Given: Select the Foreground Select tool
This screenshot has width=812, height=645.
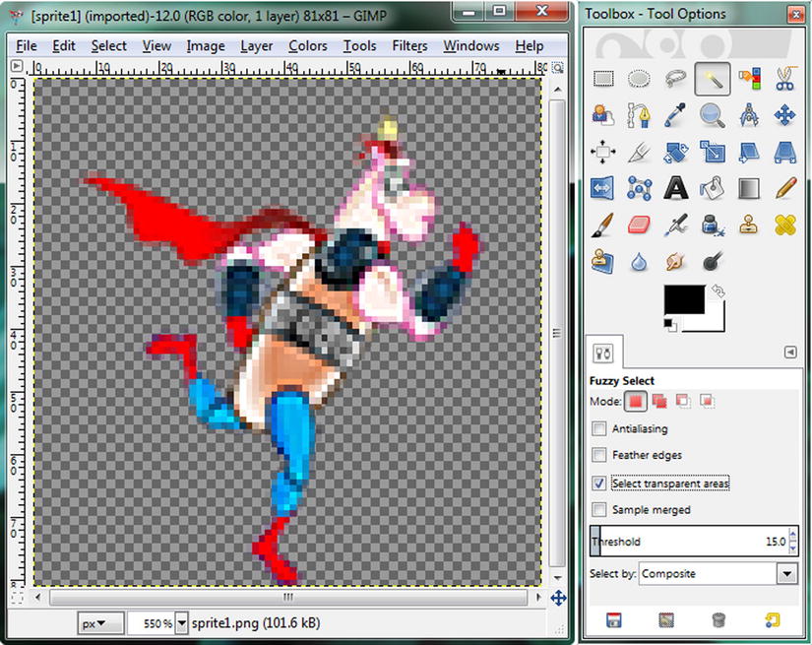Looking at the screenshot, I should [603, 115].
